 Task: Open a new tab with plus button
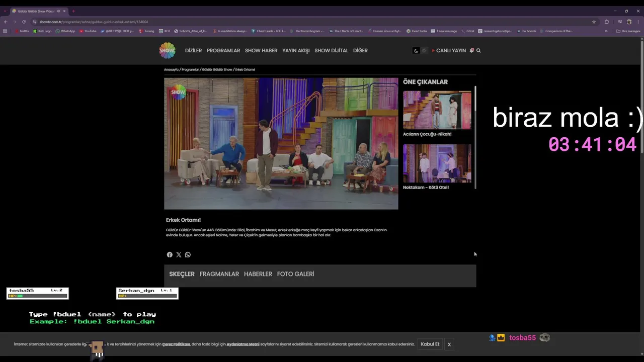tap(73, 11)
